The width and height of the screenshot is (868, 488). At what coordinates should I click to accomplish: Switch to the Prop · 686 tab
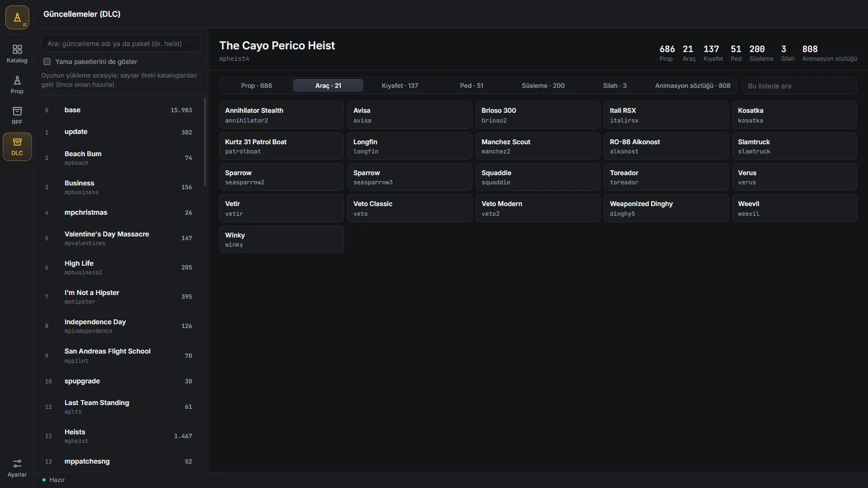coord(257,86)
